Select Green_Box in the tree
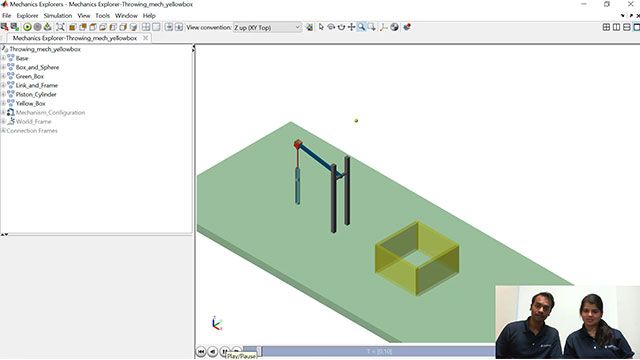The width and height of the screenshot is (640, 360). point(29,76)
